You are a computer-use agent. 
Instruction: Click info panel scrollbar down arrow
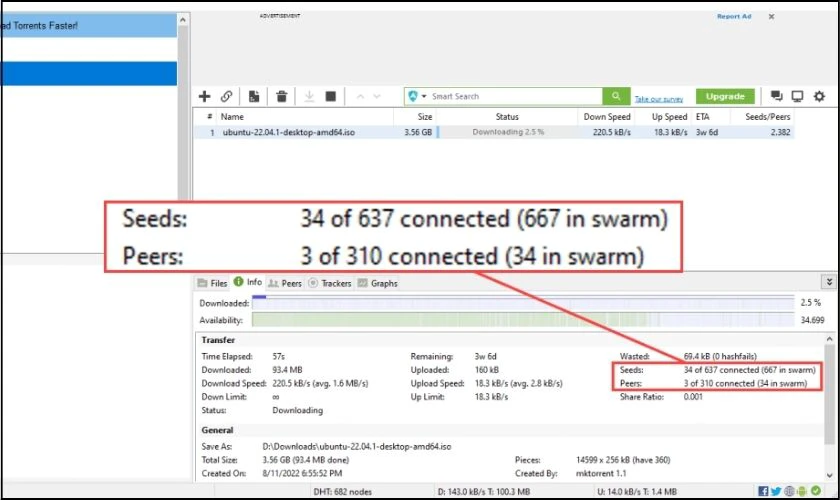click(829, 475)
